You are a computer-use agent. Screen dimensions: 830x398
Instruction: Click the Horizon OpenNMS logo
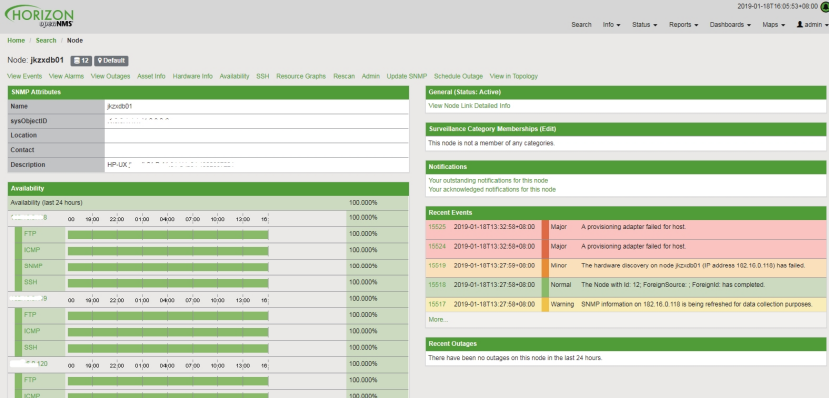[40, 16]
